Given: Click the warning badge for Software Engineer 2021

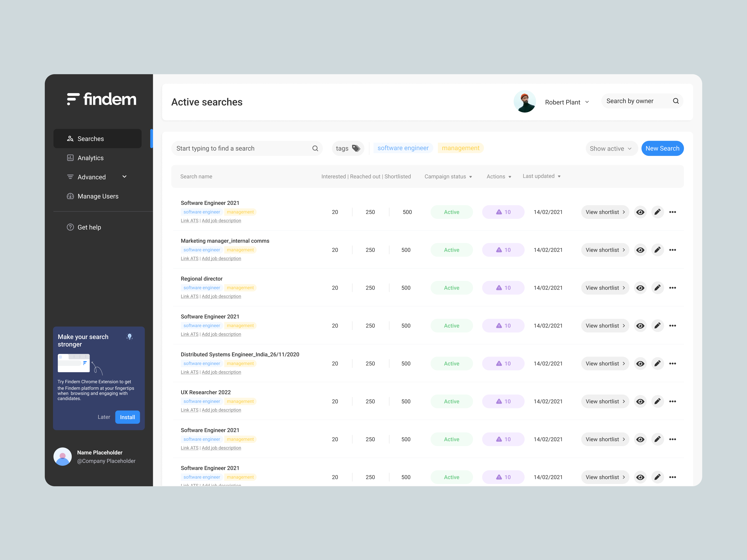Looking at the screenshot, I should click(x=503, y=212).
